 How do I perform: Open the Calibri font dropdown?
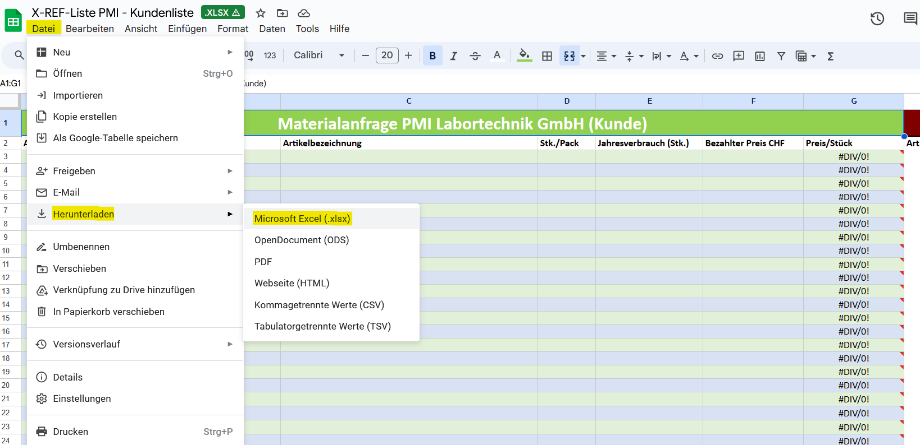(x=319, y=56)
